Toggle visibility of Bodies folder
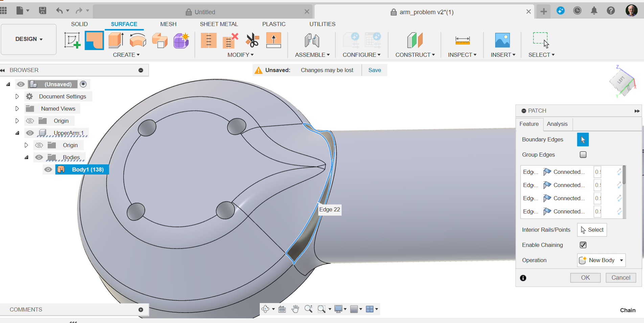 point(39,157)
